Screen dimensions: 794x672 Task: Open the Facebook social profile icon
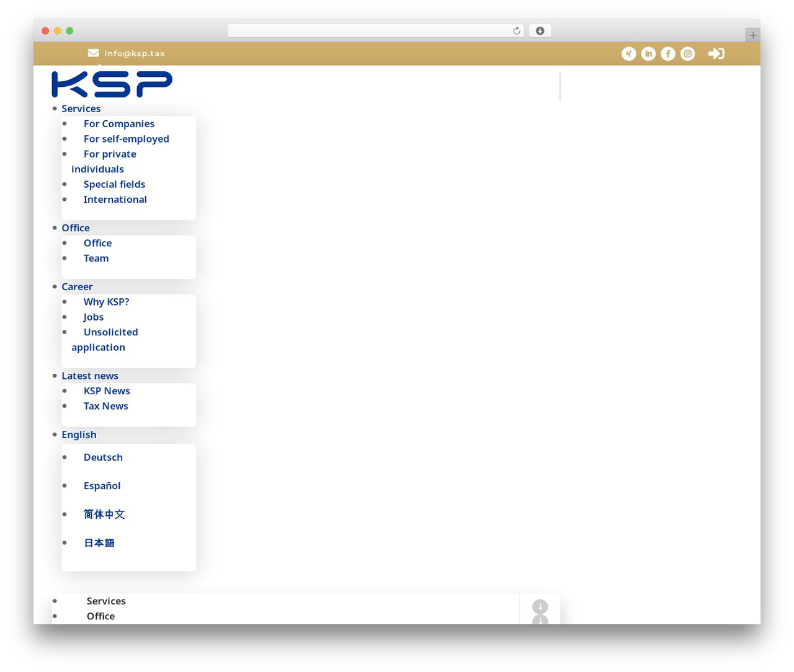coord(668,54)
